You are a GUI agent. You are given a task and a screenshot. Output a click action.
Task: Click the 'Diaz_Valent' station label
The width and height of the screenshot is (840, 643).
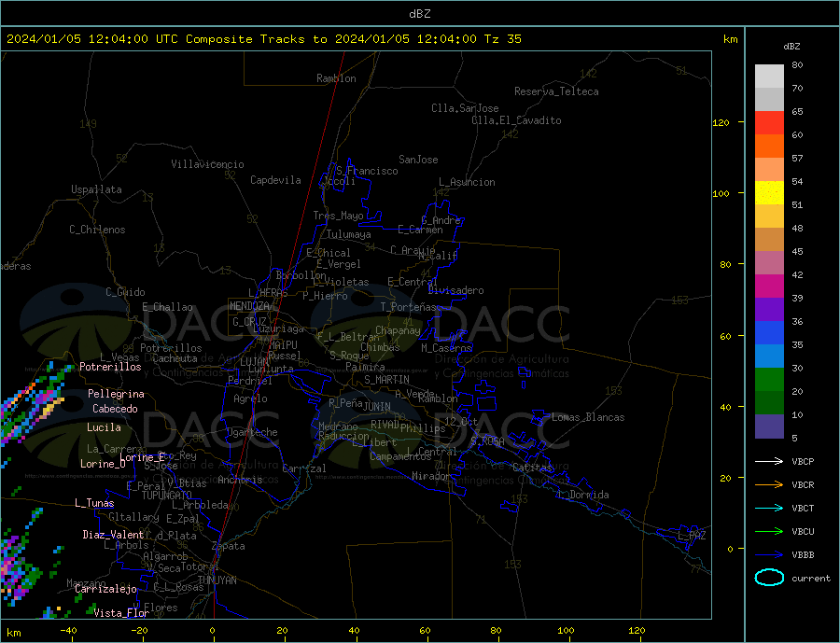(x=114, y=536)
